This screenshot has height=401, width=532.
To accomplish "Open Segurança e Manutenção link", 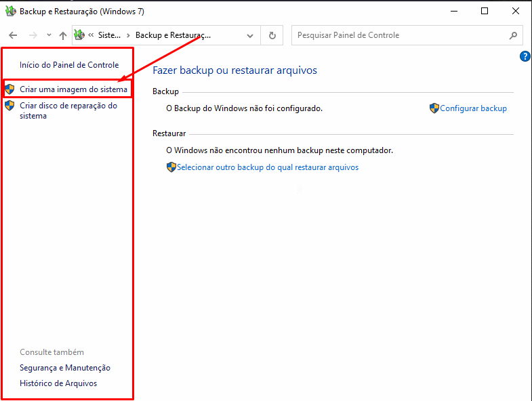I will [65, 368].
